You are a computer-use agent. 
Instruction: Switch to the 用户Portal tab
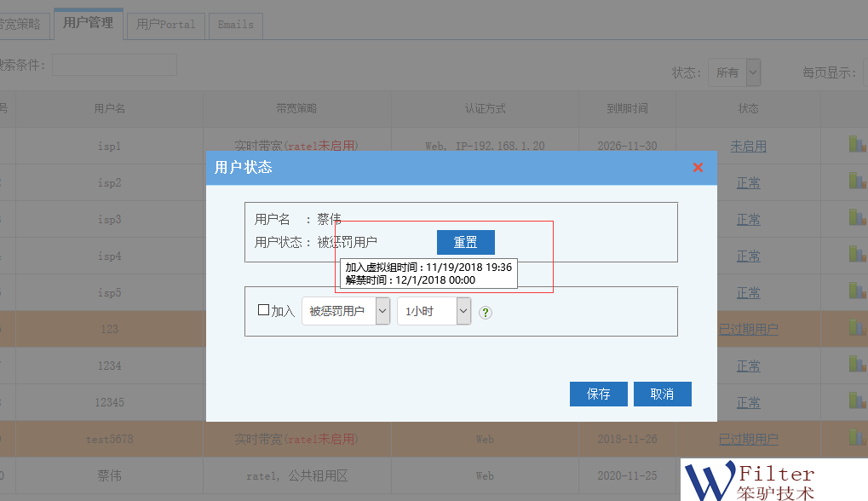[165, 25]
